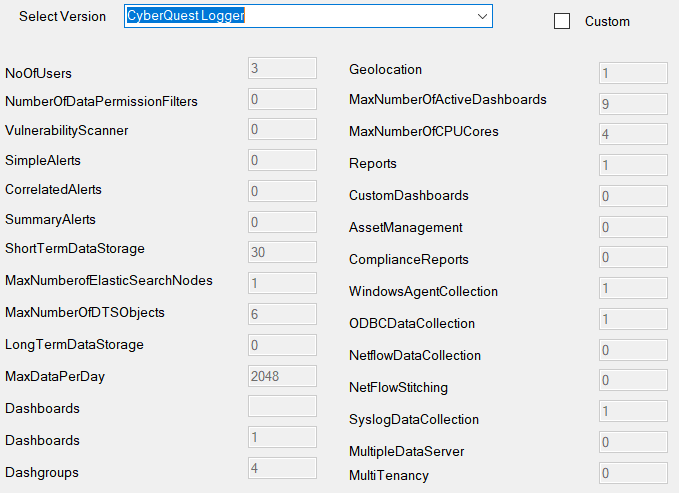Click the 'MaxDataPerDay' label
The height and width of the screenshot is (493, 679).
(55, 376)
